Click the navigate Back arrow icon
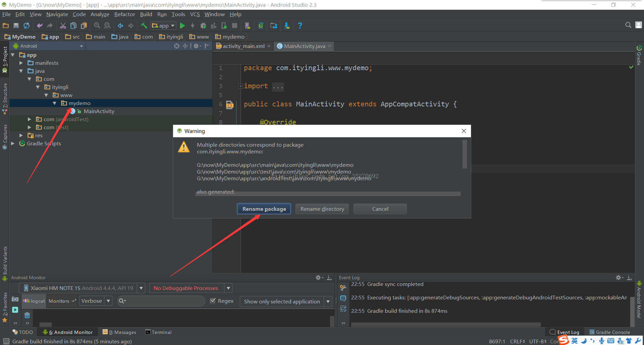This screenshot has height=345, width=644. point(120,26)
